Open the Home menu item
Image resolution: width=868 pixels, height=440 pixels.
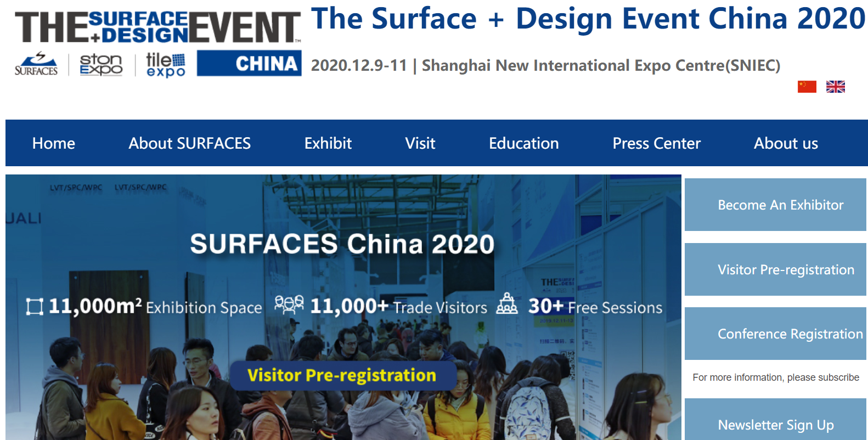point(54,143)
